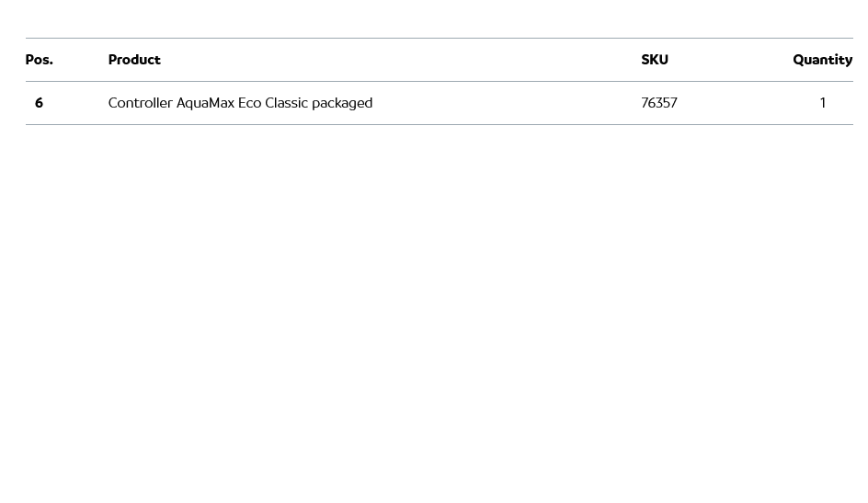Click the Pos. column header

[39, 60]
